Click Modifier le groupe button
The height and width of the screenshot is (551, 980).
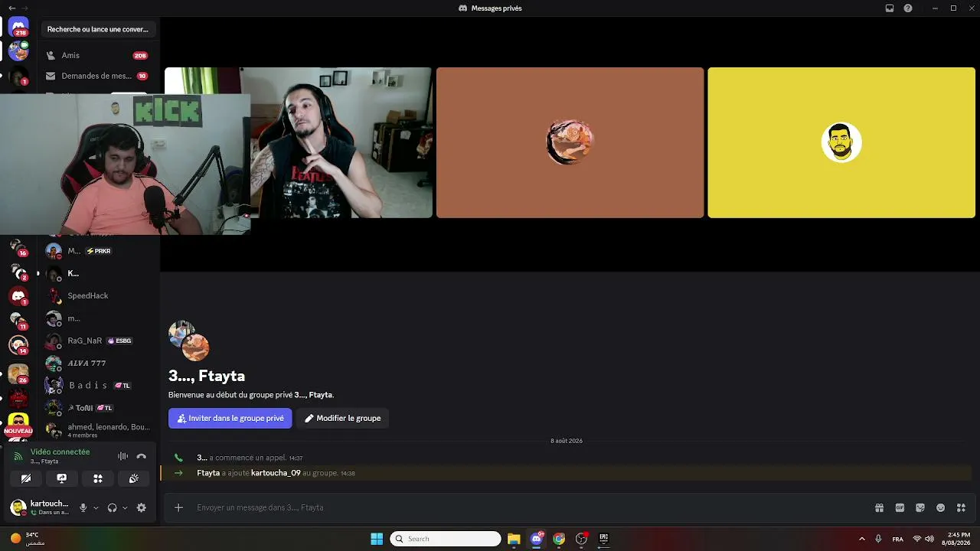(x=342, y=418)
